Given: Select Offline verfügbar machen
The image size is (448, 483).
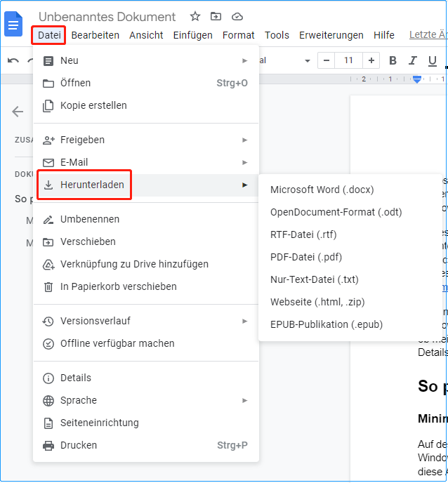Looking at the screenshot, I should tap(117, 343).
